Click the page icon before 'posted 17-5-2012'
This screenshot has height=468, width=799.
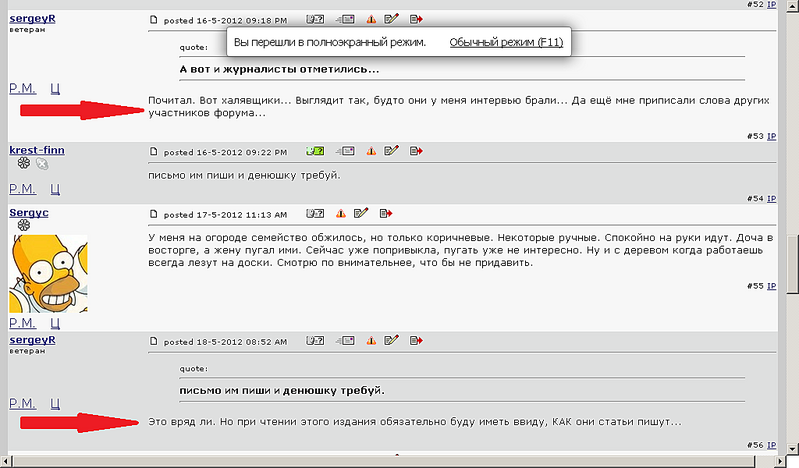coord(154,214)
